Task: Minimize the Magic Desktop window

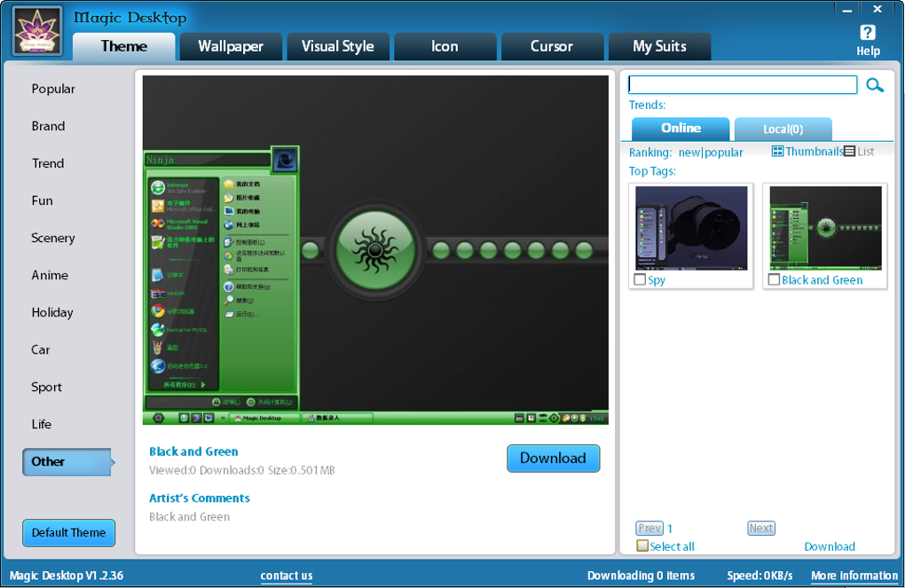Action: 846,10
